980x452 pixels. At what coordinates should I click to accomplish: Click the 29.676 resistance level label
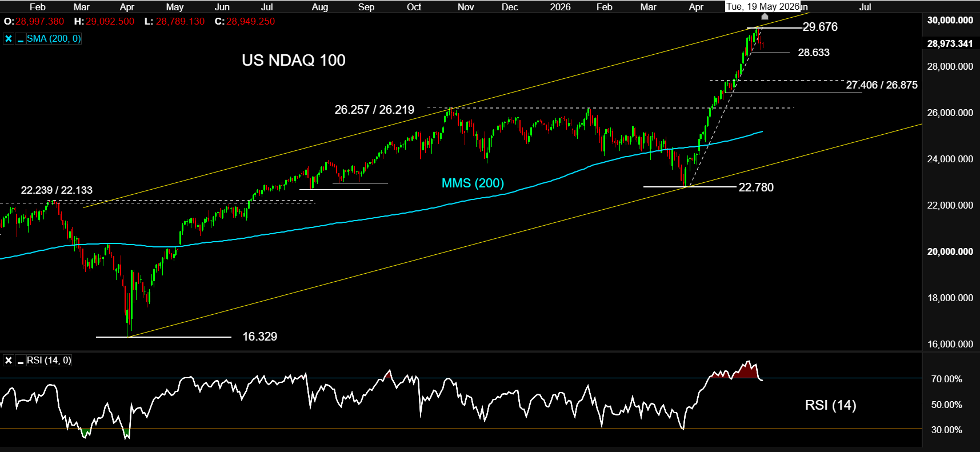820,27
